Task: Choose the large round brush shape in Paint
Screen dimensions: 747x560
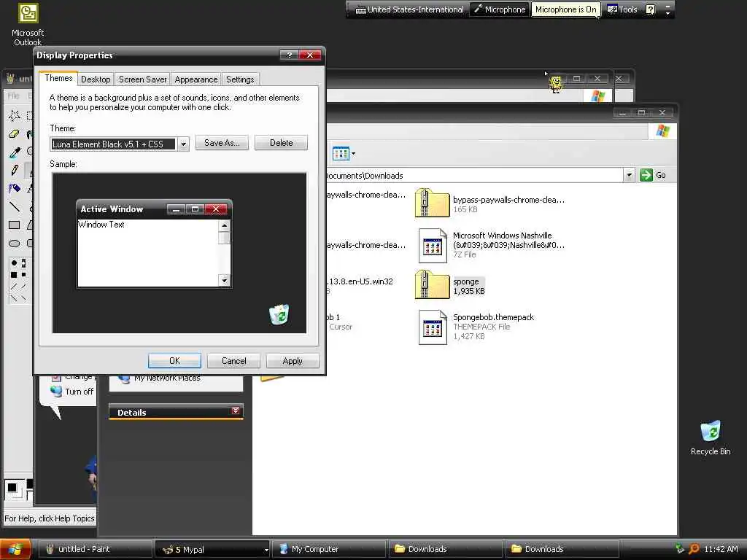Action: click(14, 262)
